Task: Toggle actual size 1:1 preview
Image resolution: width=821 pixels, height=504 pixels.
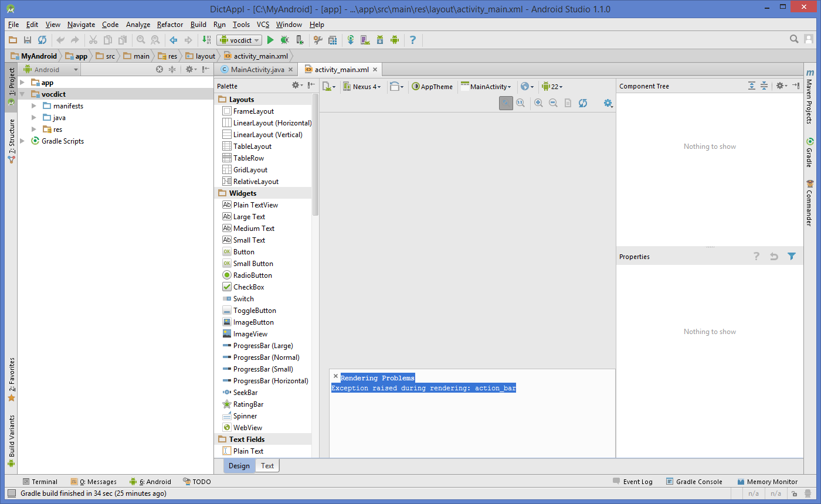Action: click(520, 103)
